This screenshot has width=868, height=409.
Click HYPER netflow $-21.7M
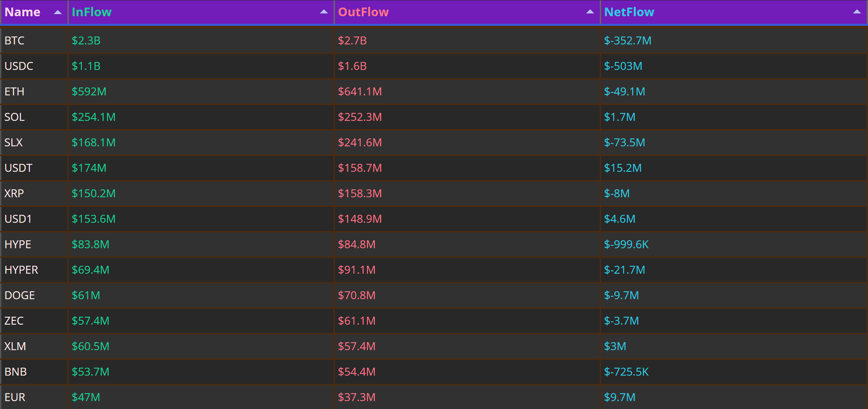click(625, 270)
